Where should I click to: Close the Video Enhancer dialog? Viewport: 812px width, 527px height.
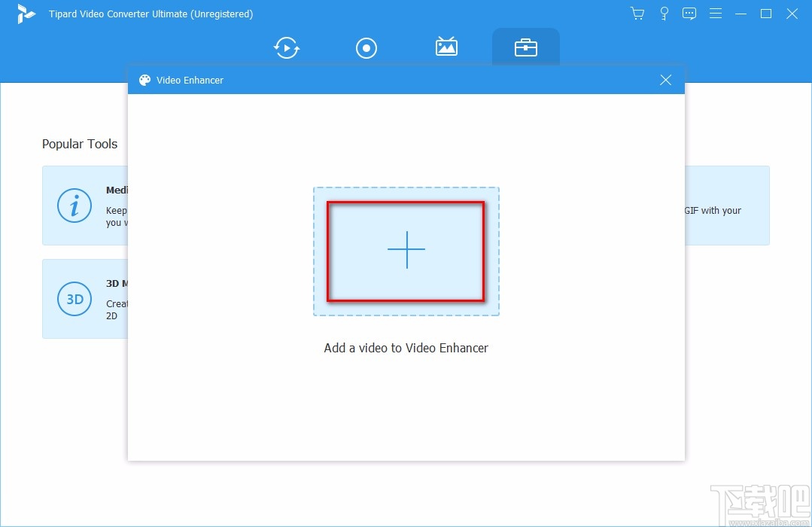665,80
